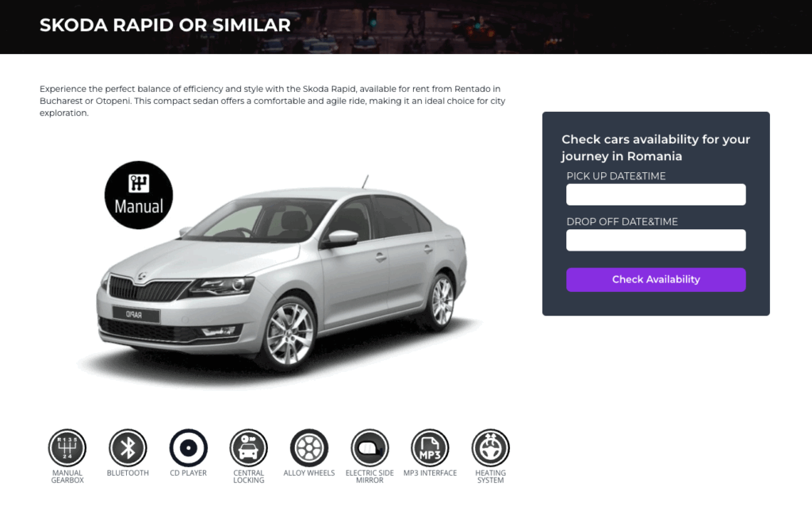Image resolution: width=812 pixels, height=514 pixels.
Task: Click the MP3 Interface text label
Action: click(x=430, y=473)
